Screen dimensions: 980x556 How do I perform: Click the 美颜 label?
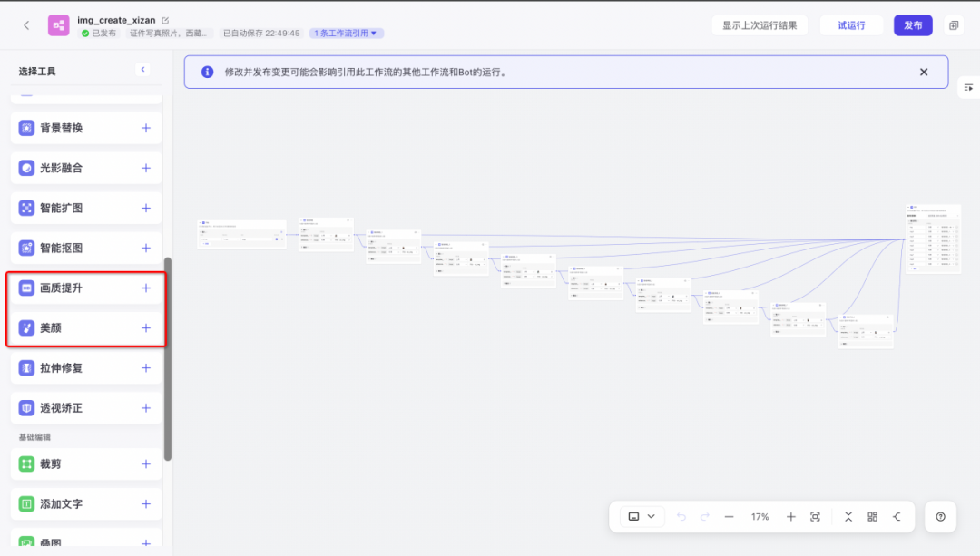(x=51, y=328)
